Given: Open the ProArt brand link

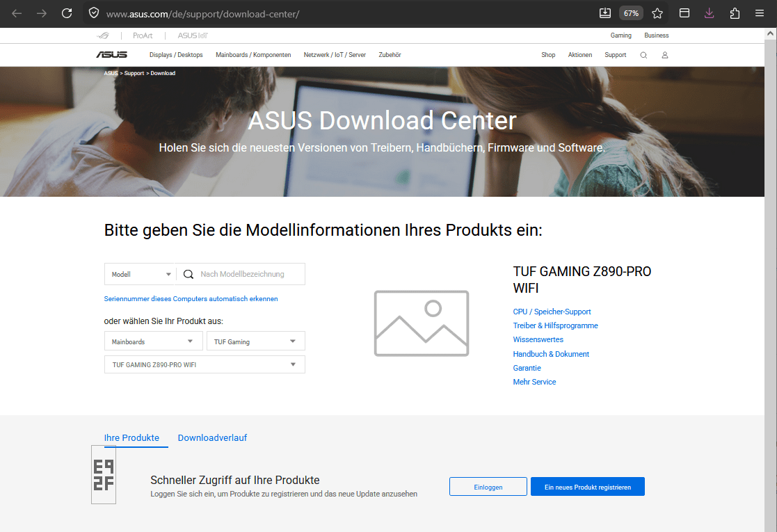Looking at the screenshot, I should [143, 35].
